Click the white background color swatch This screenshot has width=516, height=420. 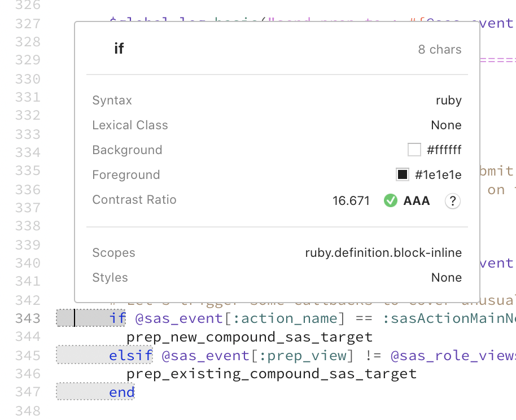point(414,150)
